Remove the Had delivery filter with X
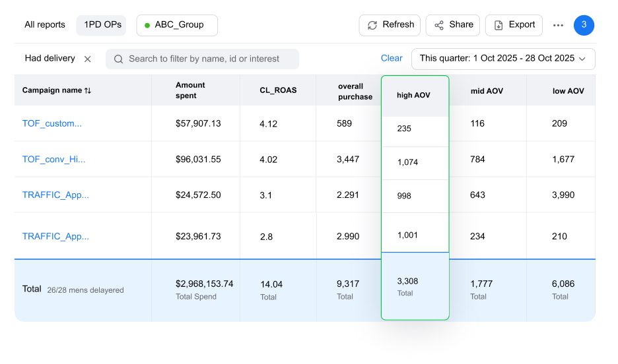The image size is (618, 364). (x=87, y=59)
